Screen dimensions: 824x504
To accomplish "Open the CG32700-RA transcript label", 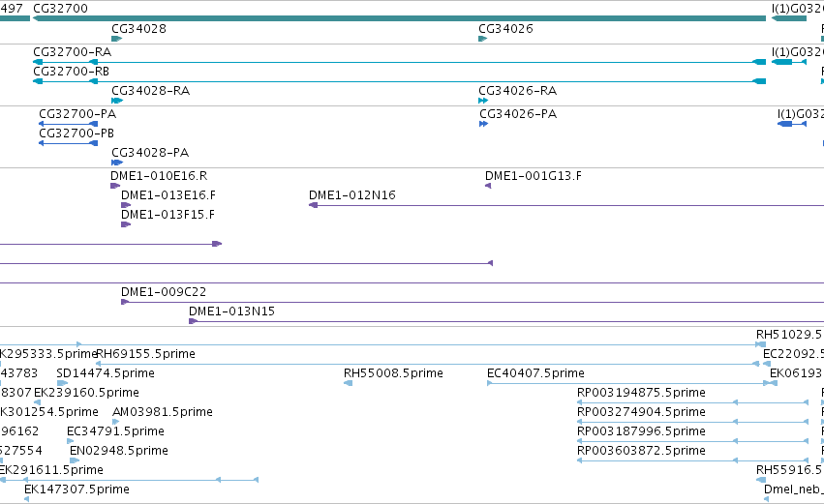I will (x=72, y=52).
